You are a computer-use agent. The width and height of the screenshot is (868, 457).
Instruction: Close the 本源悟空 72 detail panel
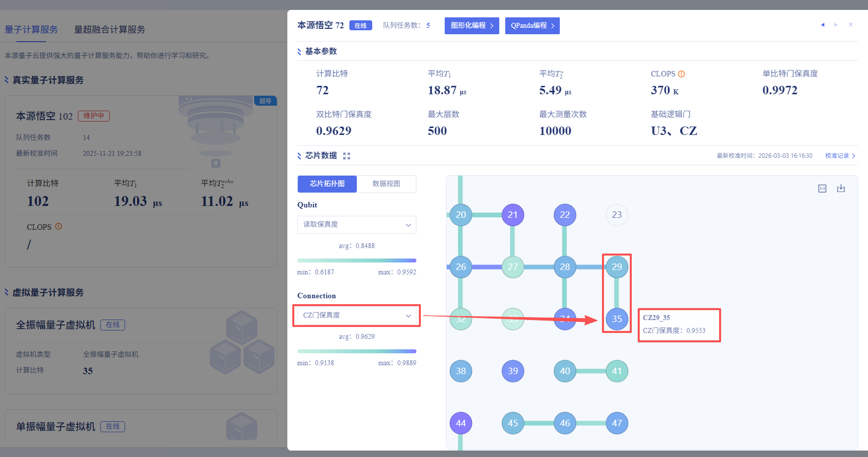click(851, 25)
